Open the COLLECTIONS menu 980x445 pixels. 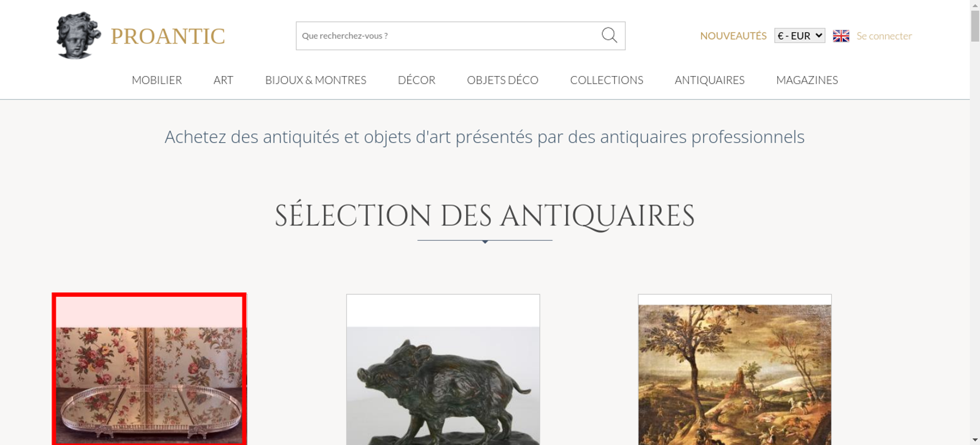click(607, 80)
